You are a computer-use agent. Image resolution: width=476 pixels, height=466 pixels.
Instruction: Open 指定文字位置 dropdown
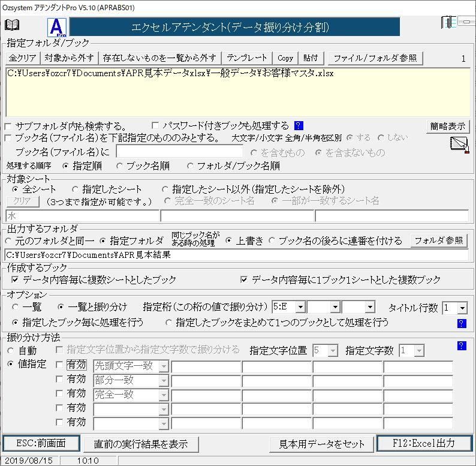333,351
